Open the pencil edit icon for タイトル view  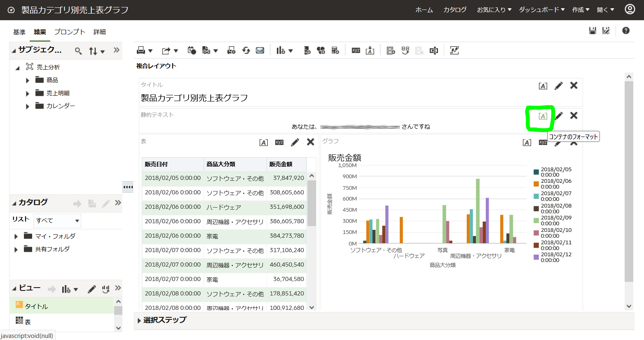[x=558, y=86]
